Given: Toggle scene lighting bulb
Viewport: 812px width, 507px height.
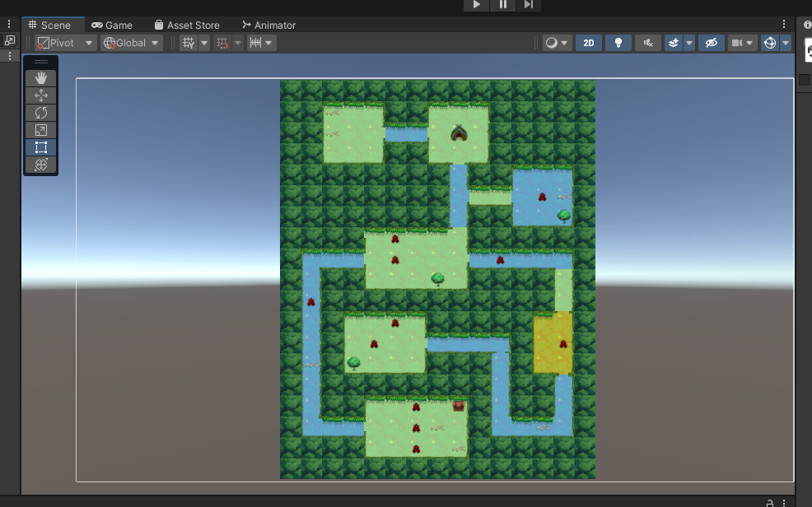Looking at the screenshot, I should tap(618, 43).
